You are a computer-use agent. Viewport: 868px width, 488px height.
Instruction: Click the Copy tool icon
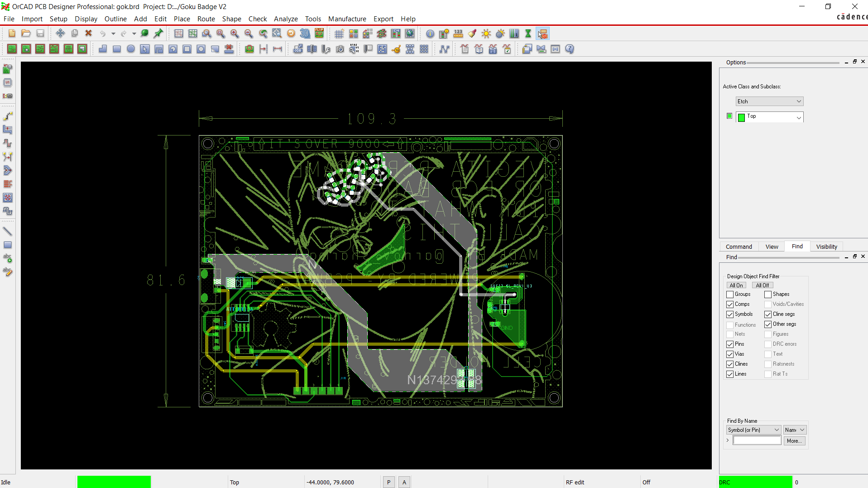pyautogui.click(x=75, y=34)
